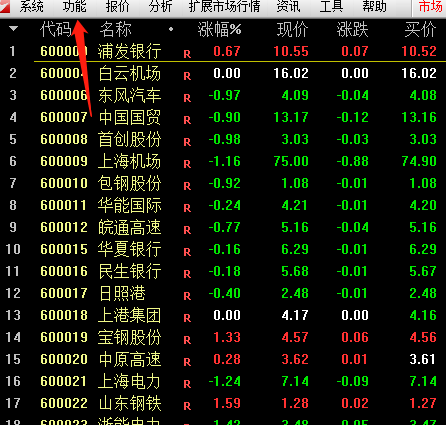Screen dimensions: 446x425
Task: Click the R marker in 上海机场 row
Action: [187, 164]
